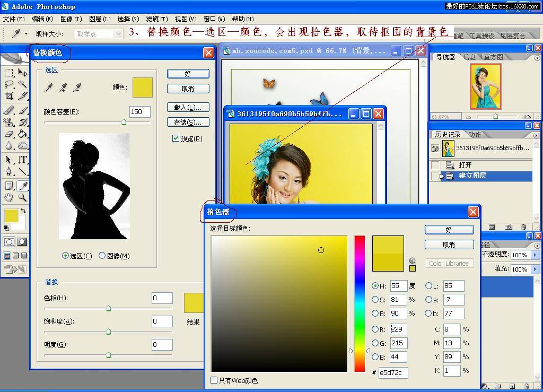Expand the 填充 fill arrow
This screenshot has height=392, width=543.
535,269
